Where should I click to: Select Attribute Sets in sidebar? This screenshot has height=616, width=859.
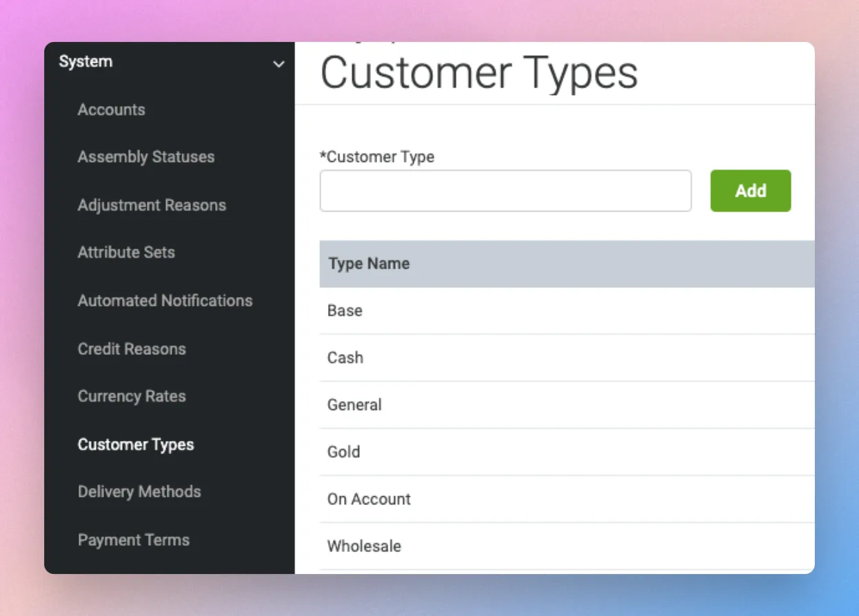(126, 252)
